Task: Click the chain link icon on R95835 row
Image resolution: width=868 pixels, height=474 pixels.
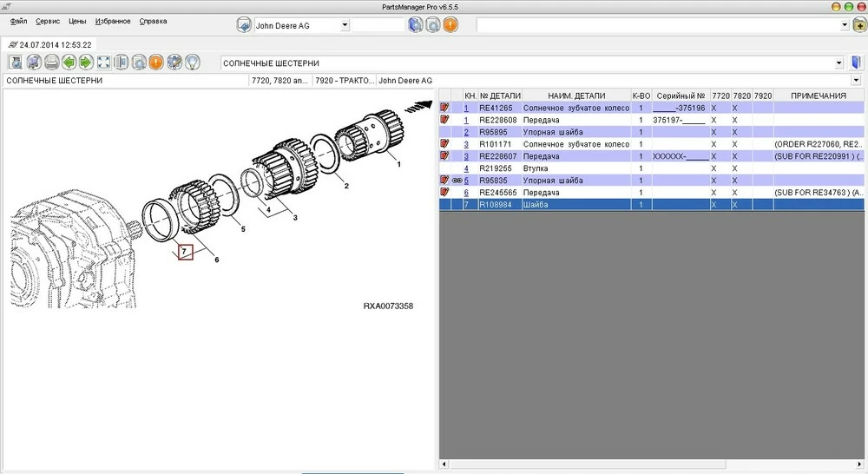Action: coord(457,181)
